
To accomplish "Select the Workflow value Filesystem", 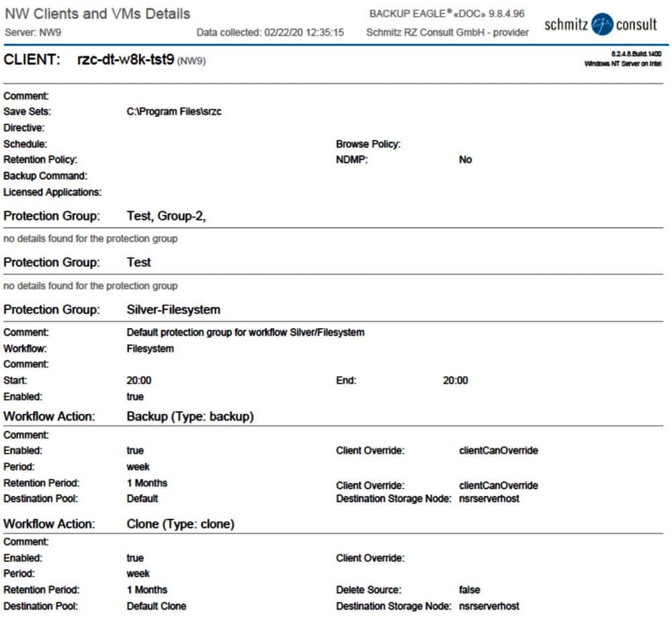I will [150, 349].
